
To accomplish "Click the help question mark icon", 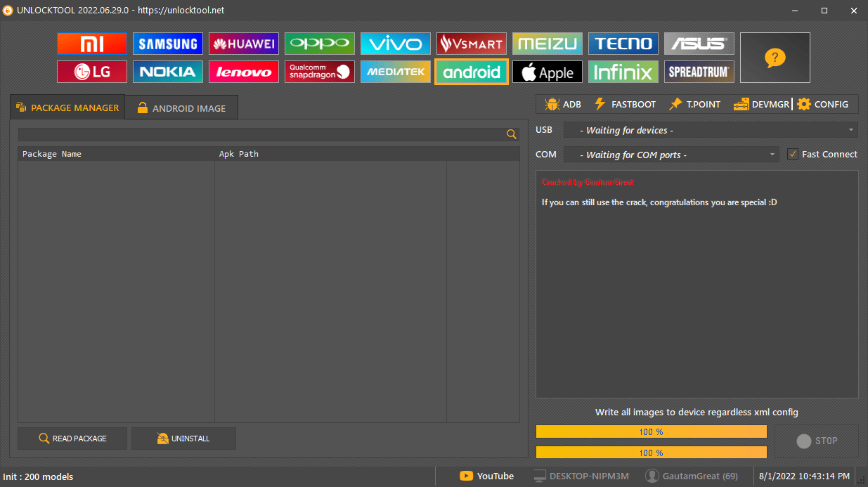I will [x=775, y=58].
